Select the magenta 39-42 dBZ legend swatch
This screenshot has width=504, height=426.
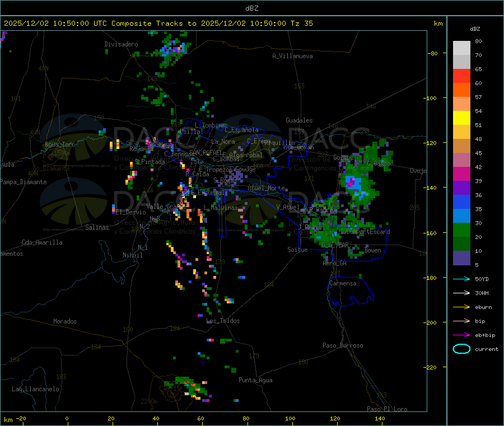point(461,174)
